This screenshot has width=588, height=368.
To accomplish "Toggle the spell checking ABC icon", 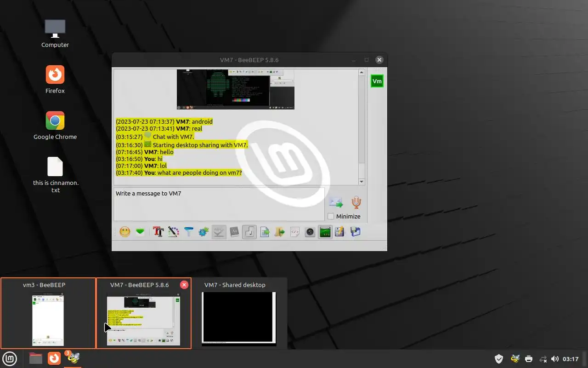I will (219, 232).
